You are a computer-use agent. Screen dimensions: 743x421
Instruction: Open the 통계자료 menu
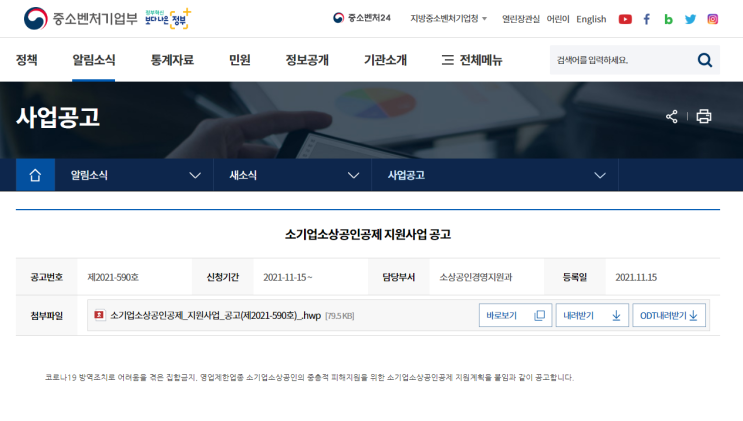[x=172, y=60]
